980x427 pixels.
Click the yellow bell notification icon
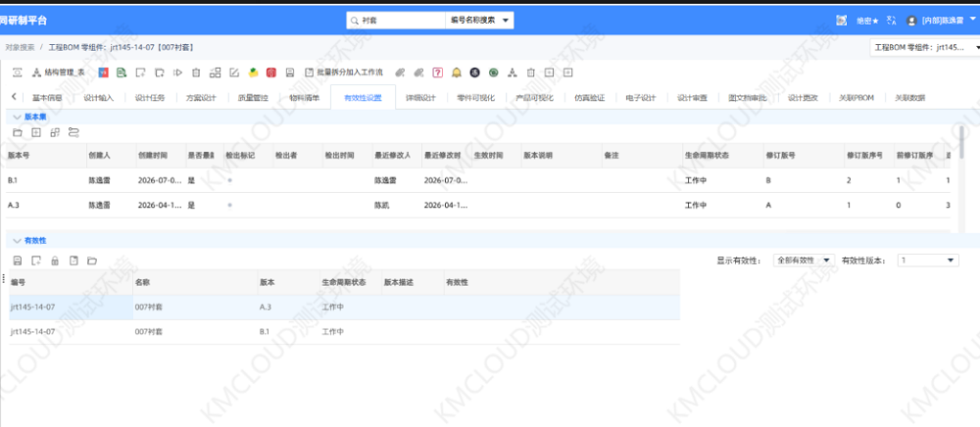pos(457,72)
